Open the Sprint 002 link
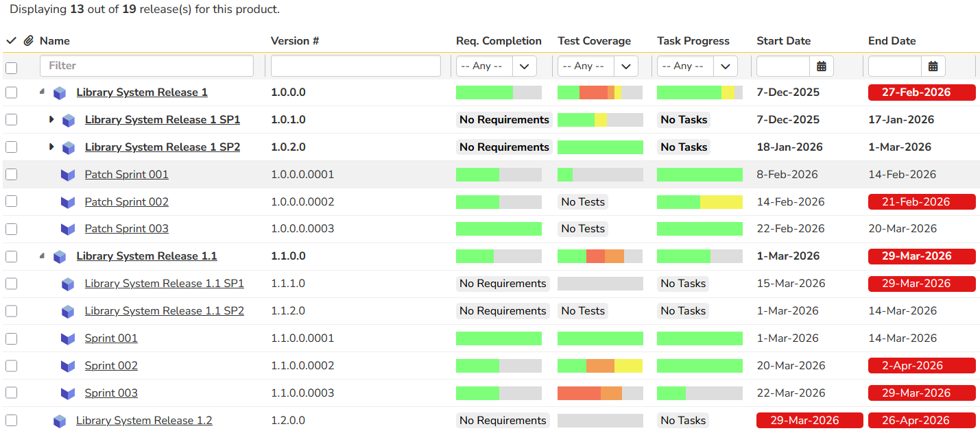This screenshot has height=433, width=980. click(111, 366)
